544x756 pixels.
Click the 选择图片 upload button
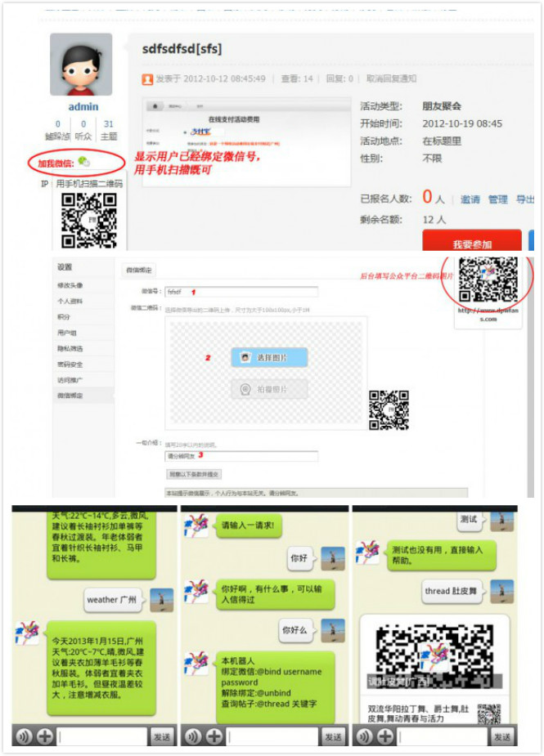pyautogui.click(x=269, y=357)
